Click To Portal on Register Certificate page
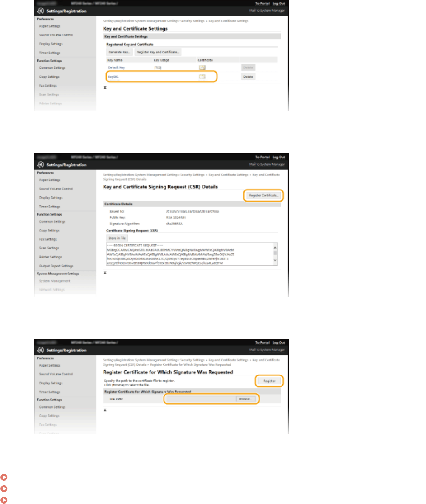This screenshot has height=504, width=426. (x=262, y=343)
